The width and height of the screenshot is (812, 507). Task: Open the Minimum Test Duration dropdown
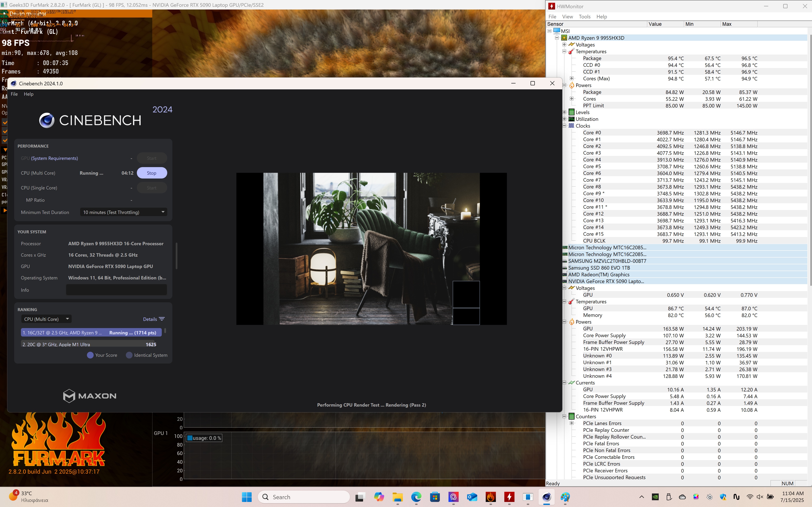tap(123, 212)
